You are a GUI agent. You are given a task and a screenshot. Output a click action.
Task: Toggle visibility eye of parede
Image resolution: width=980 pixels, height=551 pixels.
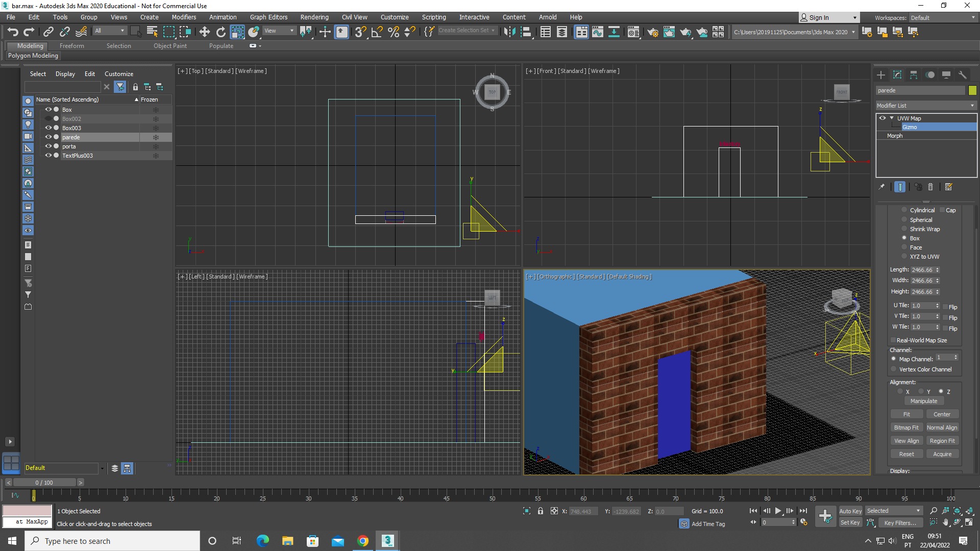[48, 137]
